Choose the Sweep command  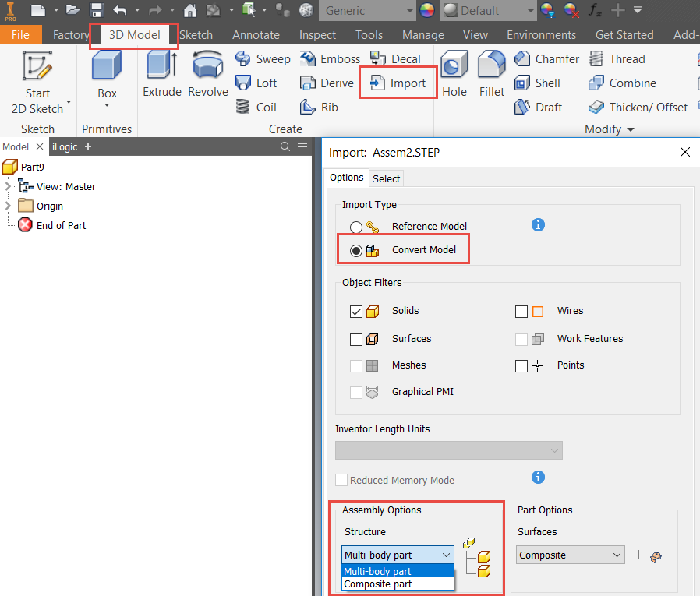coord(263,59)
